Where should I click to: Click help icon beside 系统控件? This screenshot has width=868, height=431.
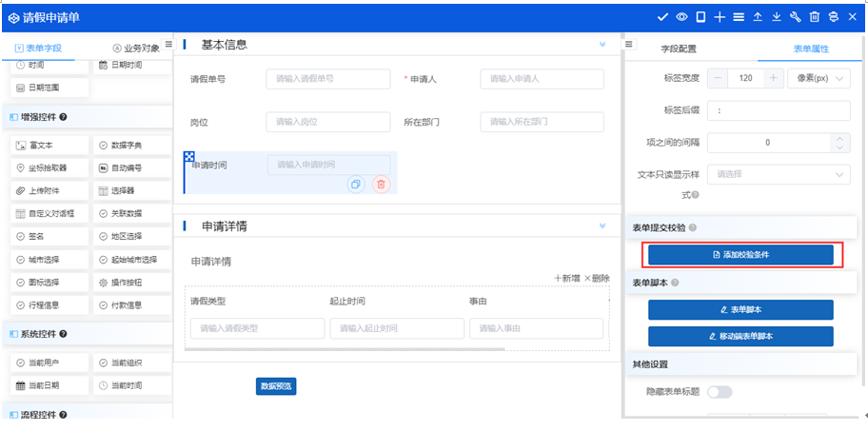[63, 334]
